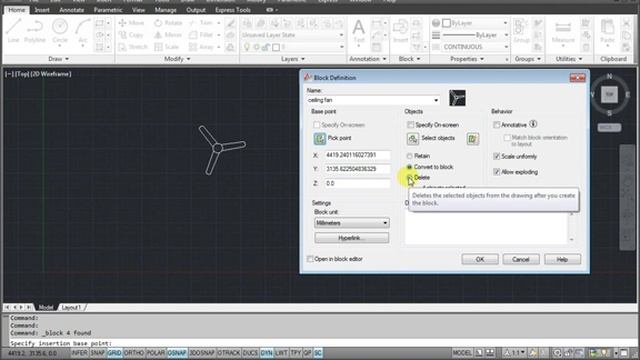
Task: Switch to the Annotate ribbon tab
Action: [71, 10]
